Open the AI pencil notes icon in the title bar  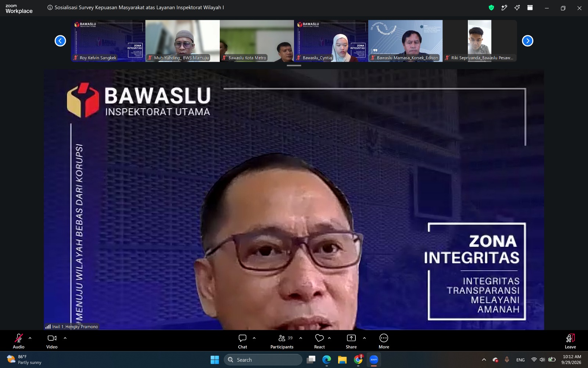click(x=504, y=8)
